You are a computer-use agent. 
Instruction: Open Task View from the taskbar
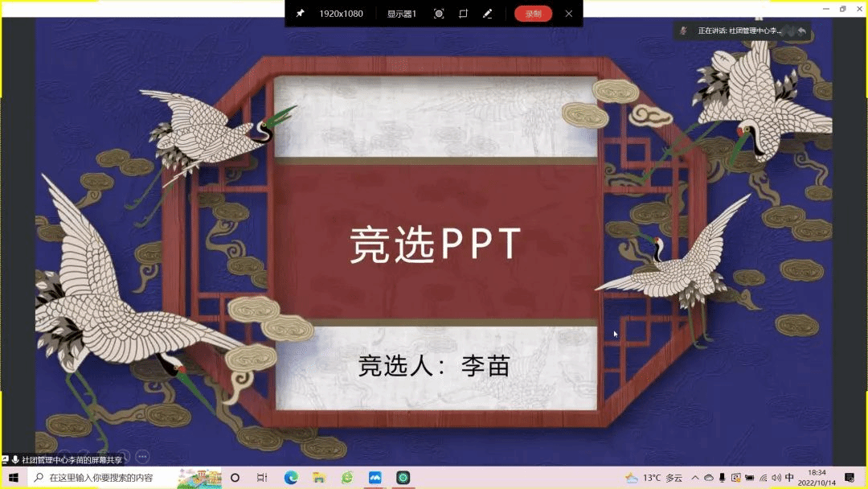262,478
